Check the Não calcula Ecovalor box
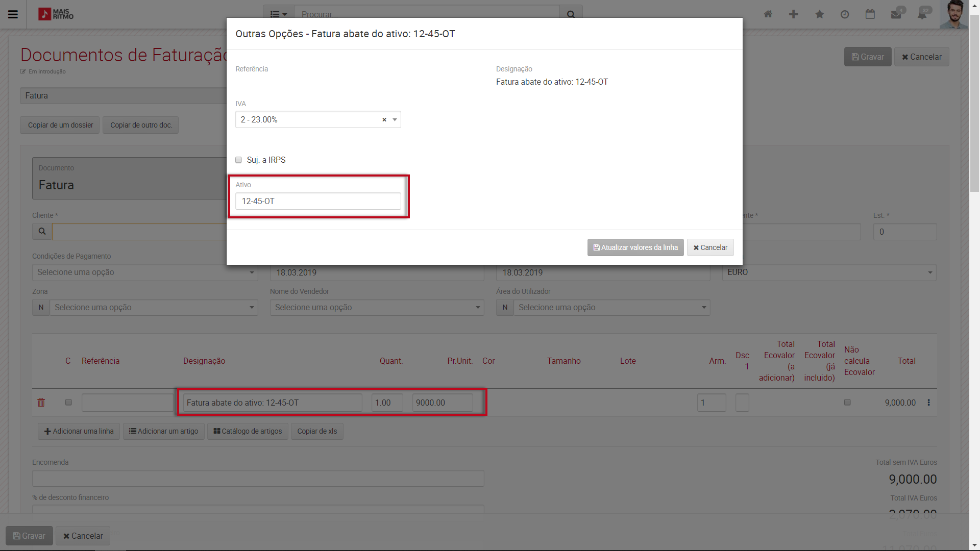 (847, 403)
